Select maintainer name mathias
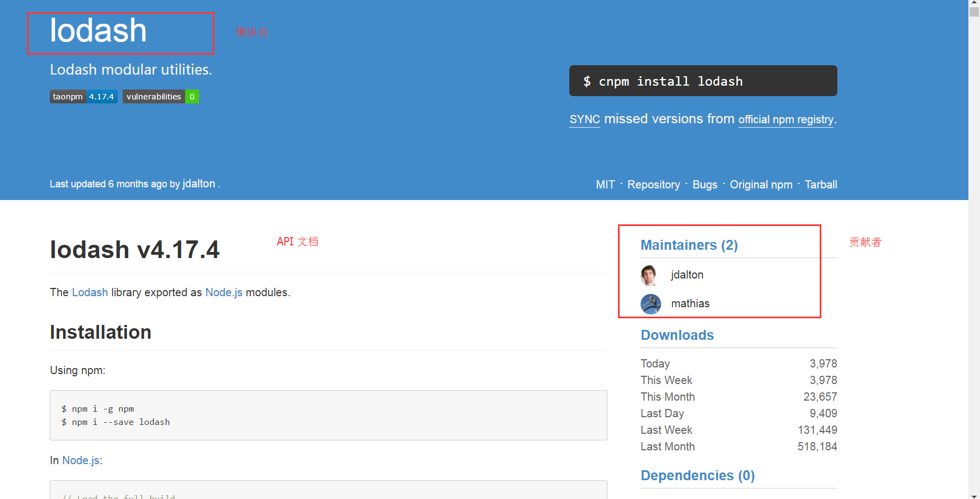Image resolution: width=980 pixels, height=499 pixels. click(690, 303)
